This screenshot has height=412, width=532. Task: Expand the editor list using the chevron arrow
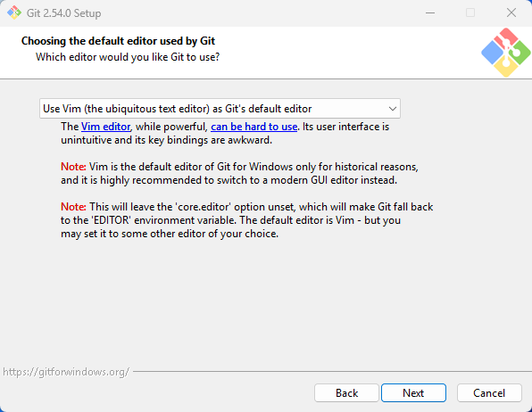coord(393,109)
